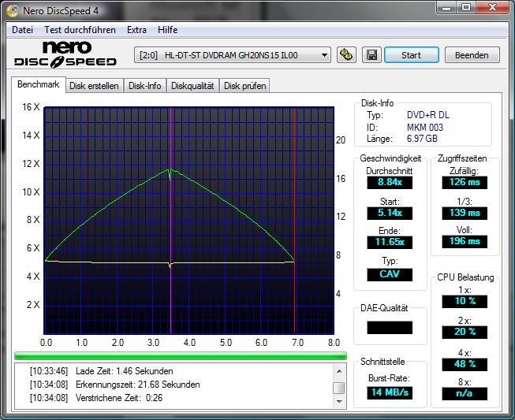Open the Extra menu
Viewport: 515px width, 420px height.
[x=136, y=30]
